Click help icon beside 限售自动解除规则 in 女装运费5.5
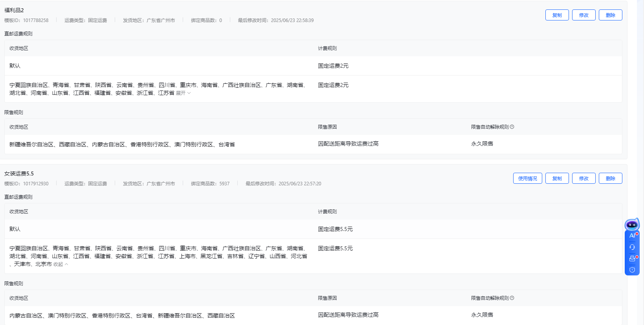The image size is (644, 325). point(512,298)
